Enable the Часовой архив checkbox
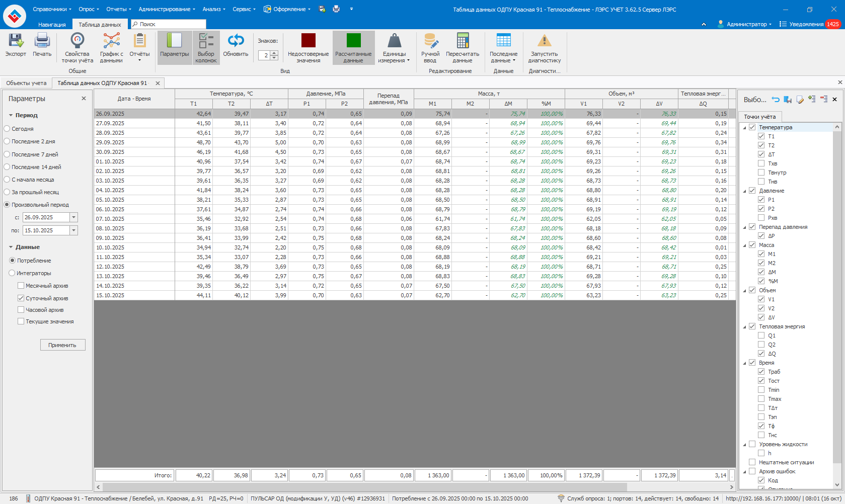The image size is (845, 504). (21, 310)
